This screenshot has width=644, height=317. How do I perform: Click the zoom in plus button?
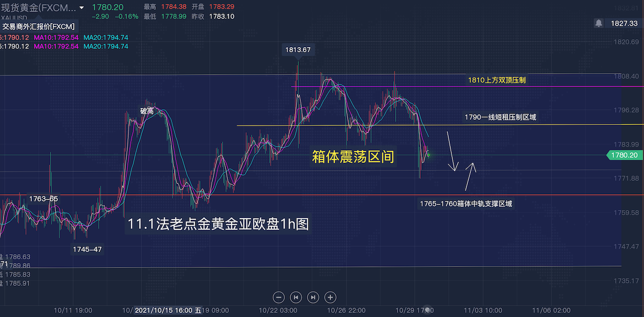click(x=330, y=297)
